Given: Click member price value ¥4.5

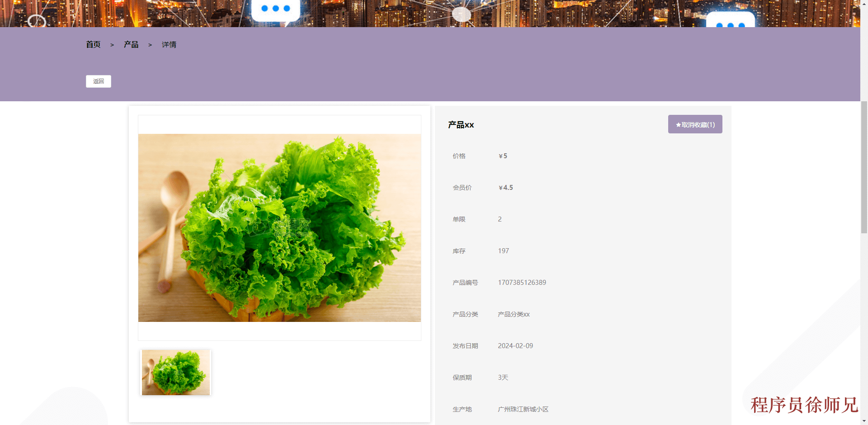Looking at the screenshot, I should [x=505, y=188].
